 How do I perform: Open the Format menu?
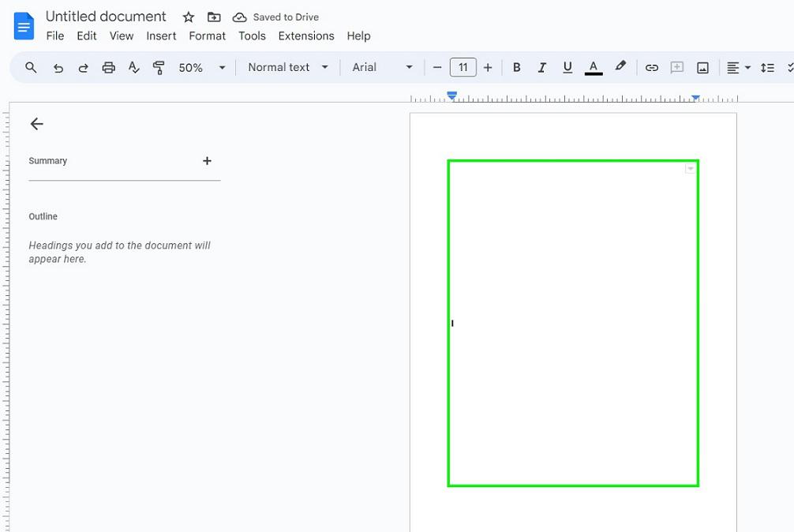coord(207,36)
